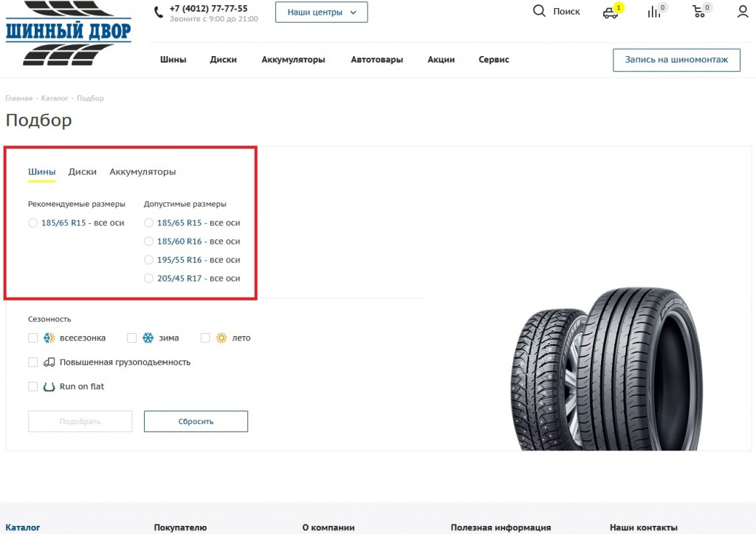Tick the лето season checkbox
756x534 pixels.
pos(205,338)
